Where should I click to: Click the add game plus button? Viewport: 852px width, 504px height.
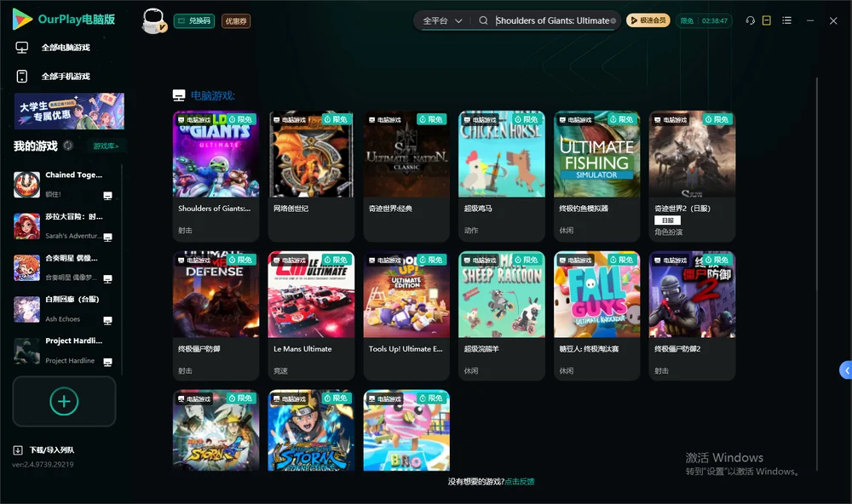(x=64, y=401)
